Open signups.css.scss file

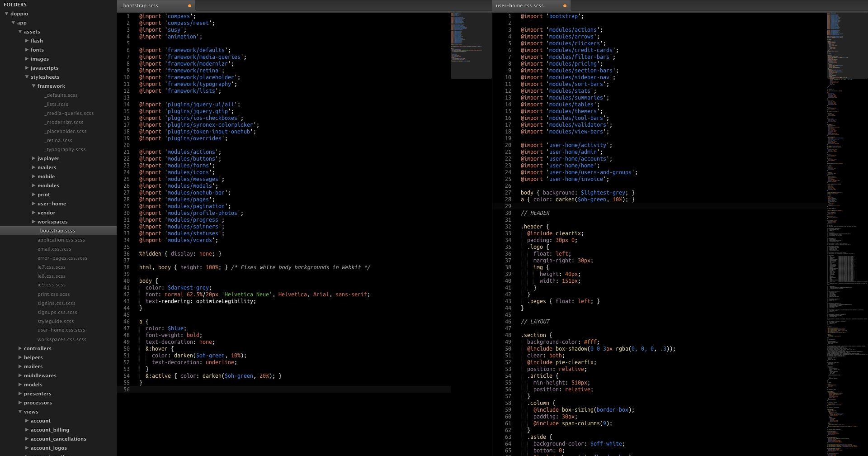[57, 312]
